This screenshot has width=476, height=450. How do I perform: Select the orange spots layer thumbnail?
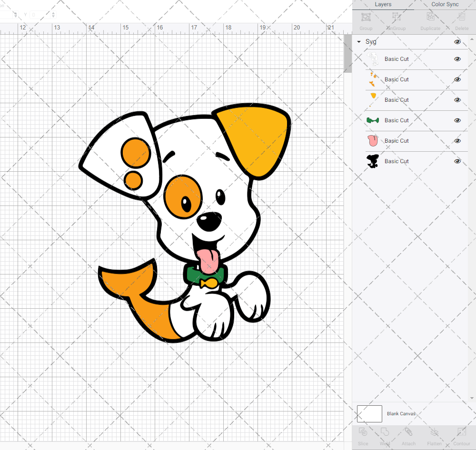[373, 79]
